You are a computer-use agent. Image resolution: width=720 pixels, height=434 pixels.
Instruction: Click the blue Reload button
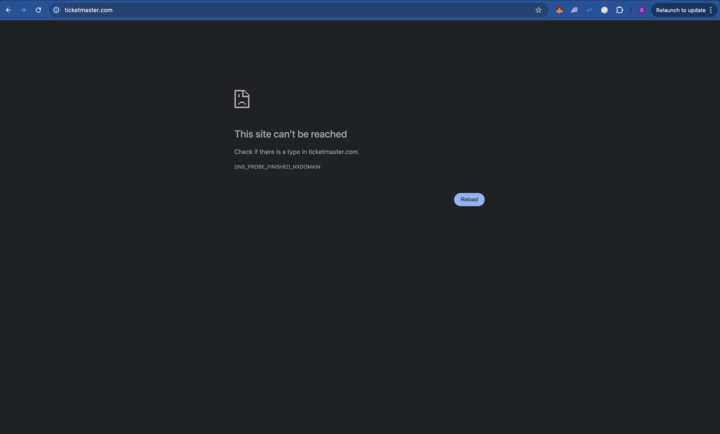[469, 199]
